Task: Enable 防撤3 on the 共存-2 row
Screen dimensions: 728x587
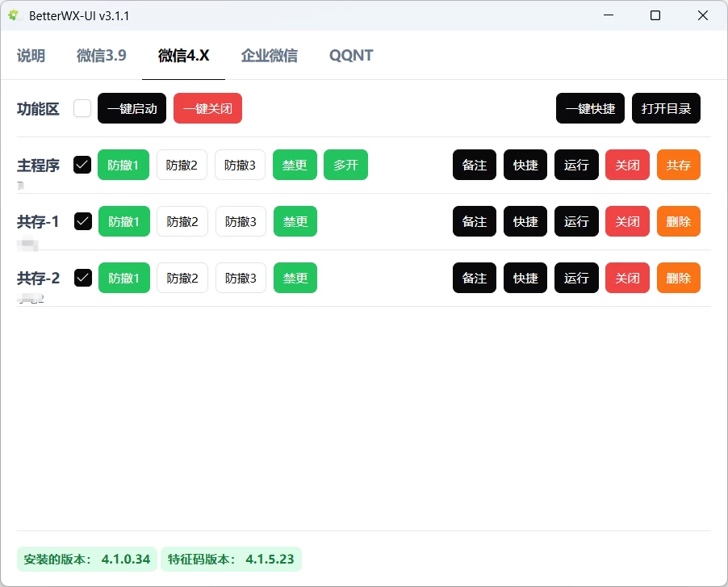Action: [240, 278]
